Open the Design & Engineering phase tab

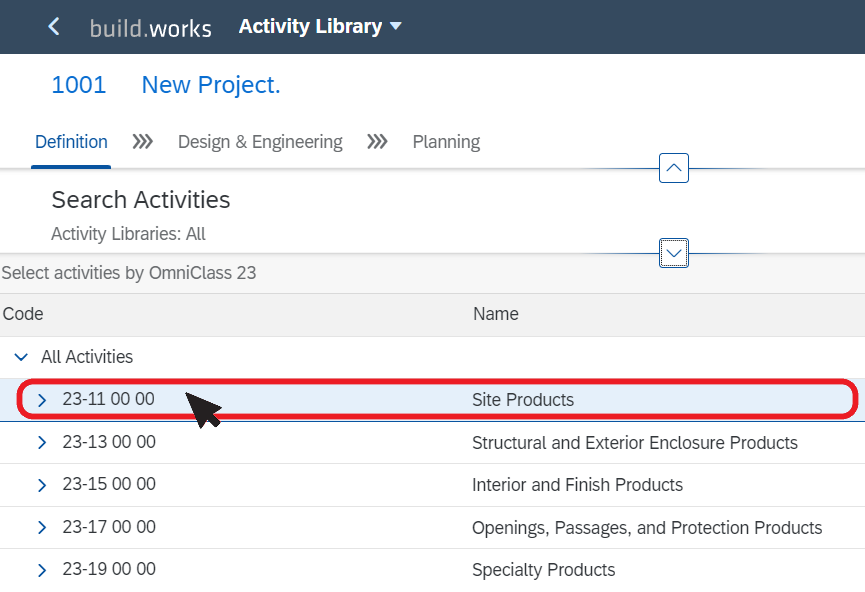pyautogui.click(x=260, y=142)
